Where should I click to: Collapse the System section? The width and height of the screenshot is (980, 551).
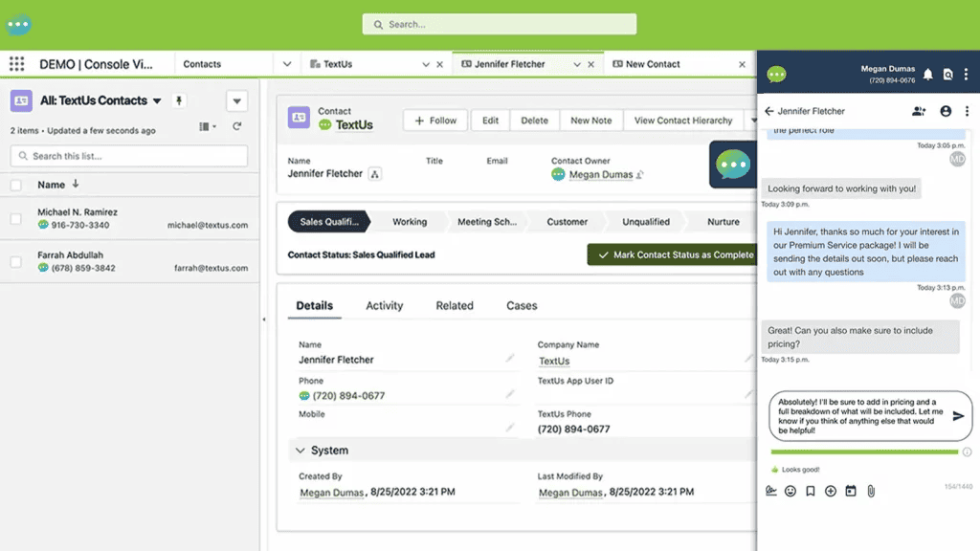click(x=300, y=451)
